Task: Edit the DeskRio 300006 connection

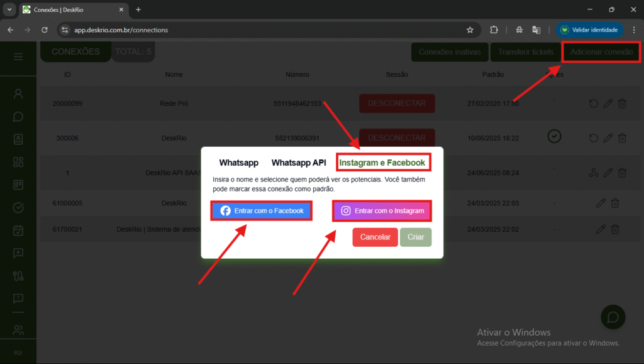Action: tap(608, 138)
